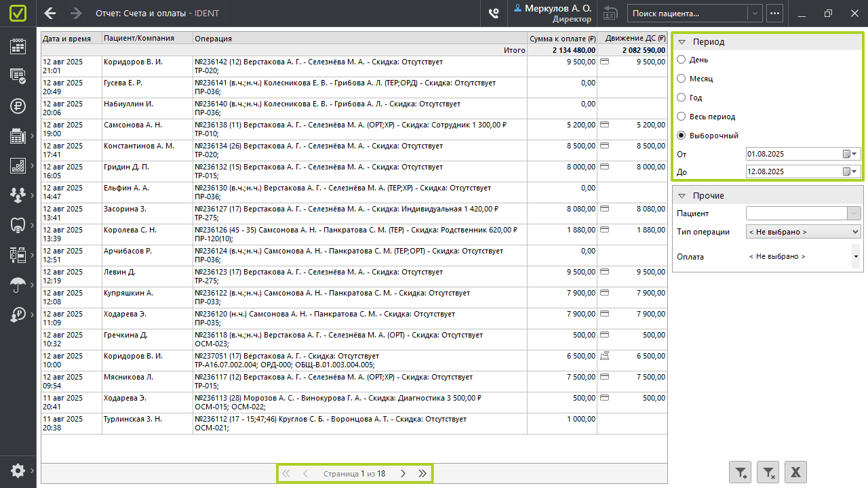Screen dimensions: 868x488
Task: Collapse the Прочие section
Action: tap(682, 196)
